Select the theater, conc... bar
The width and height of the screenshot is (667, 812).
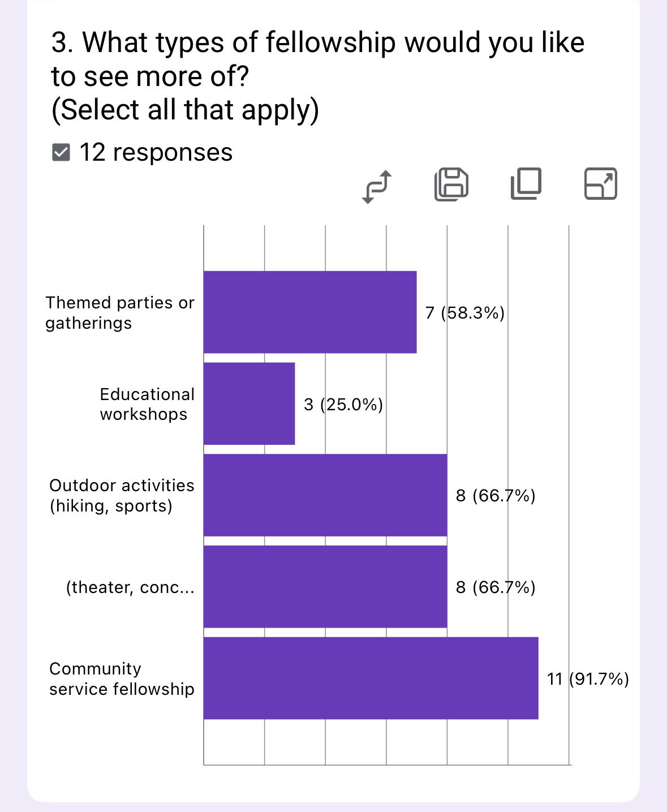pyautogui.click(x=325, y=587)
